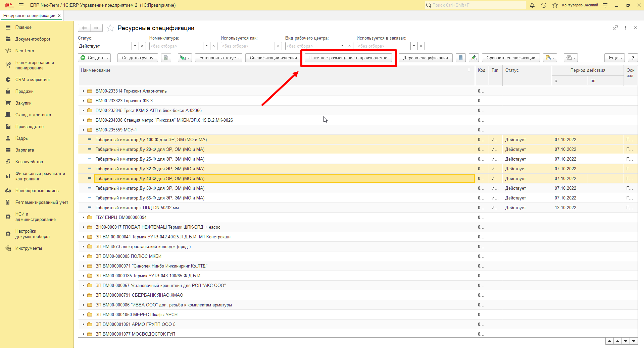Open the Казначейство sidebar section

click(x=29, y=162)
